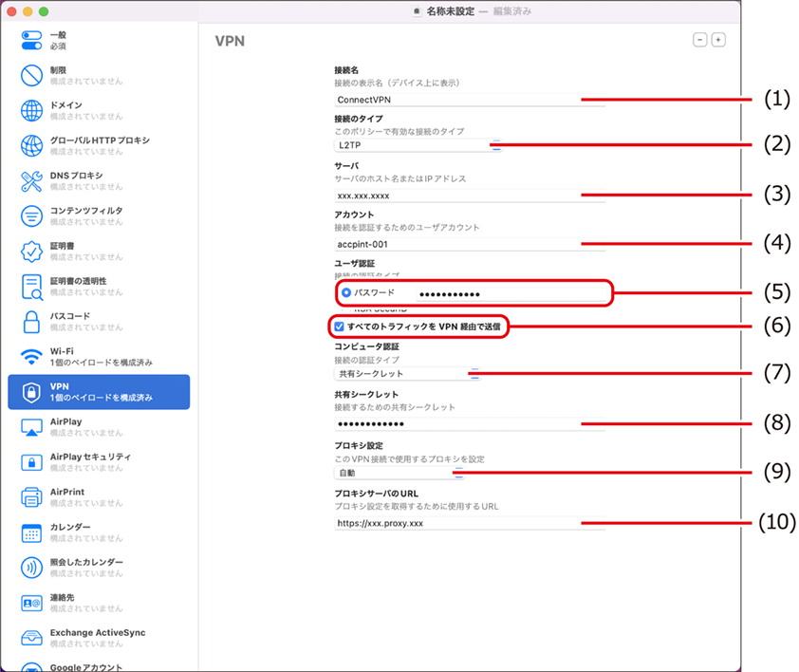Open the ドメイン globe icon

coord(31,111)
